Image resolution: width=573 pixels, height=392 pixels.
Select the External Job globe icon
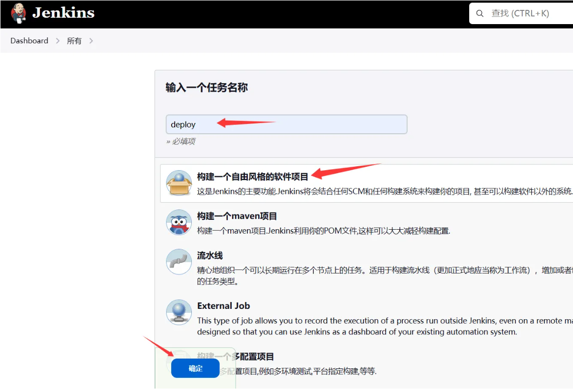(x=179, y=312)
